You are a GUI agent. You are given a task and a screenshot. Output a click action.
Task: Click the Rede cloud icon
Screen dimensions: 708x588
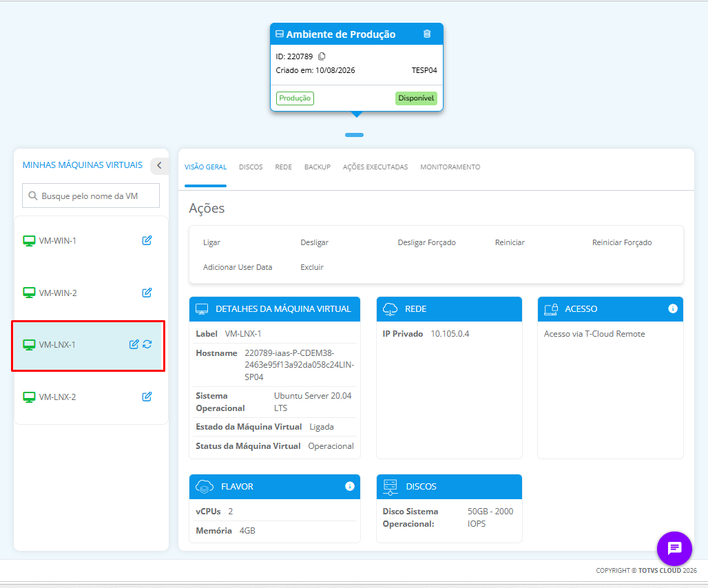pyautogui.click(x=390, y=309)
